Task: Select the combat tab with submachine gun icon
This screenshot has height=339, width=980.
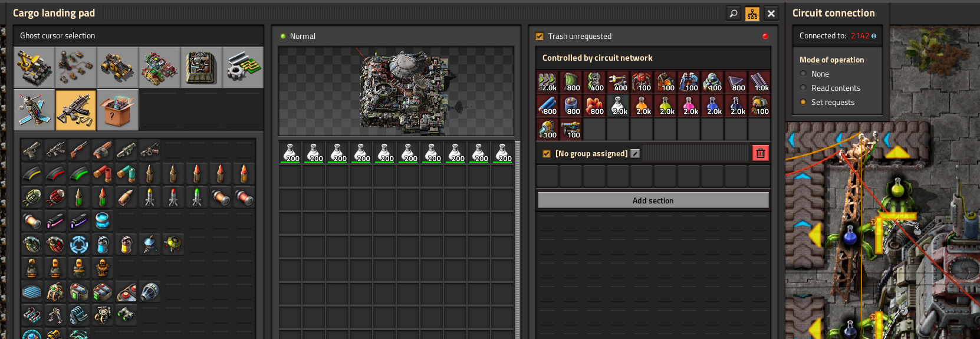Action: 75,110
